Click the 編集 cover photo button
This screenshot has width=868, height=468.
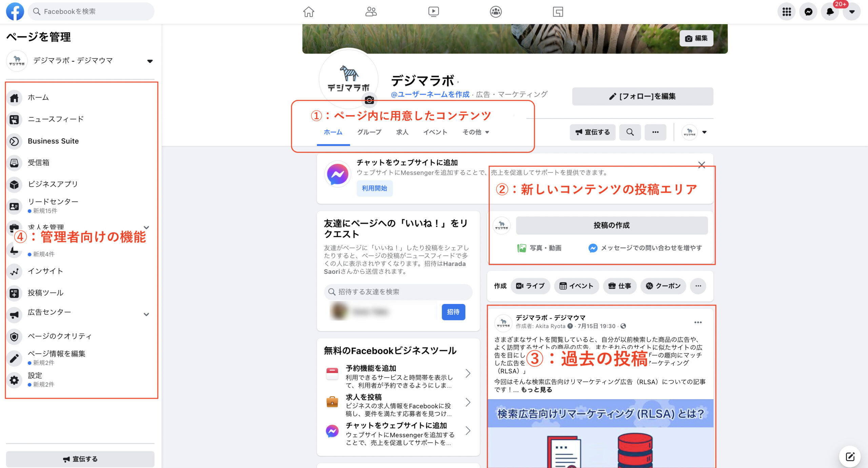(x=696, y=38)
